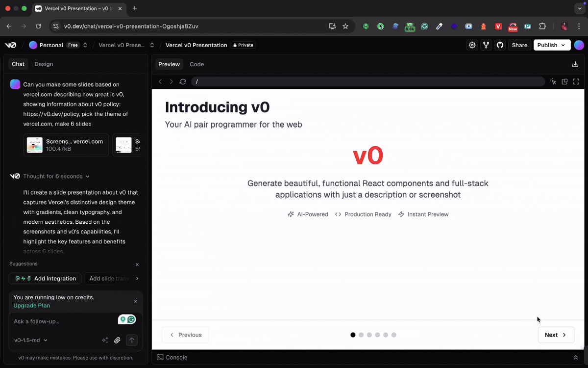588x368 pixels.
Task: Attach a file with paperclip icon
Action: pyautogui.click(x=118, y=340)
